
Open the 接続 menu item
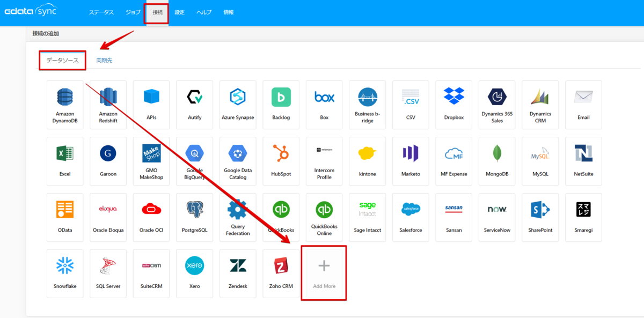click(x=157, y=12)
